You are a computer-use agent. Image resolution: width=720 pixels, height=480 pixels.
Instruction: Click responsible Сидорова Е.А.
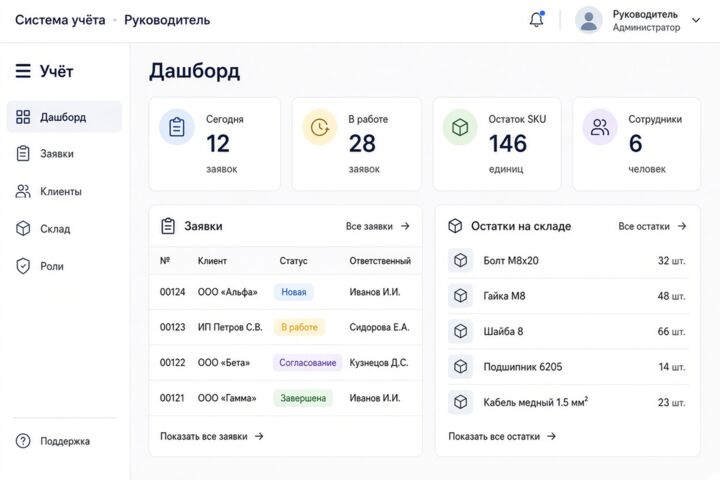(379, 328)
